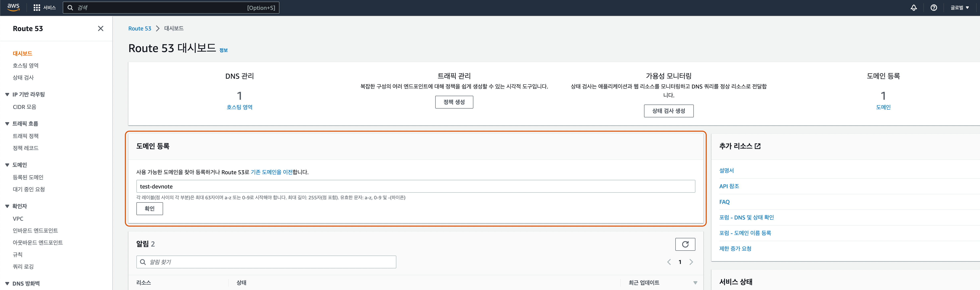Collapse the 확인자 sidebar section
980x290 pixels.
pyautogui.click(x=7, y=206)
